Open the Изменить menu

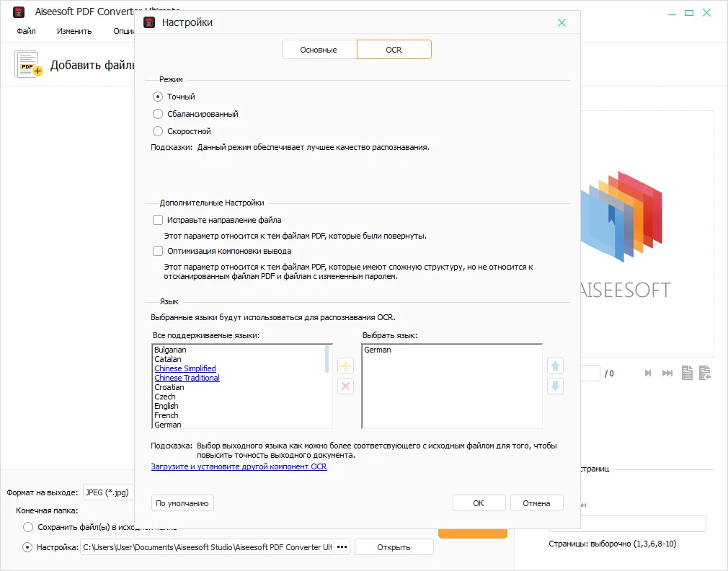[x=74, y=31]
